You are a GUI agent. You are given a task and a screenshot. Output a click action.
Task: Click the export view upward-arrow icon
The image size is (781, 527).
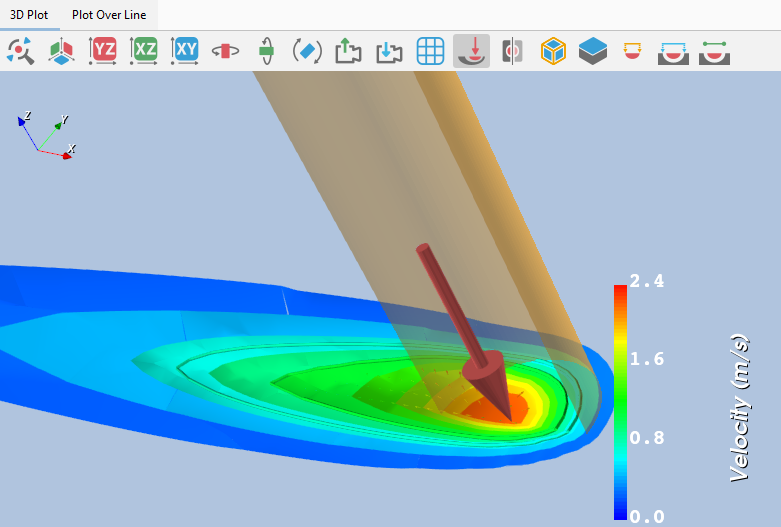pos(348,51)
